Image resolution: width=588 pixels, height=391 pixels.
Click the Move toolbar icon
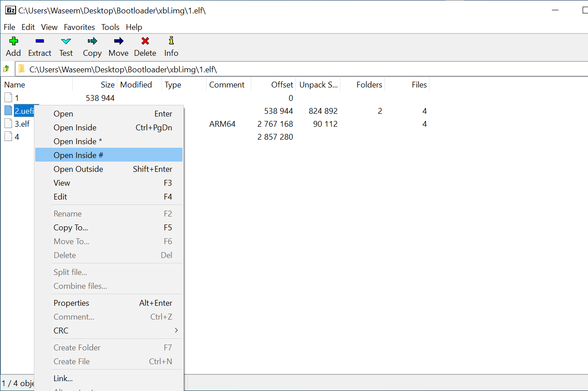pyautogui.click(x=119, y=41)
